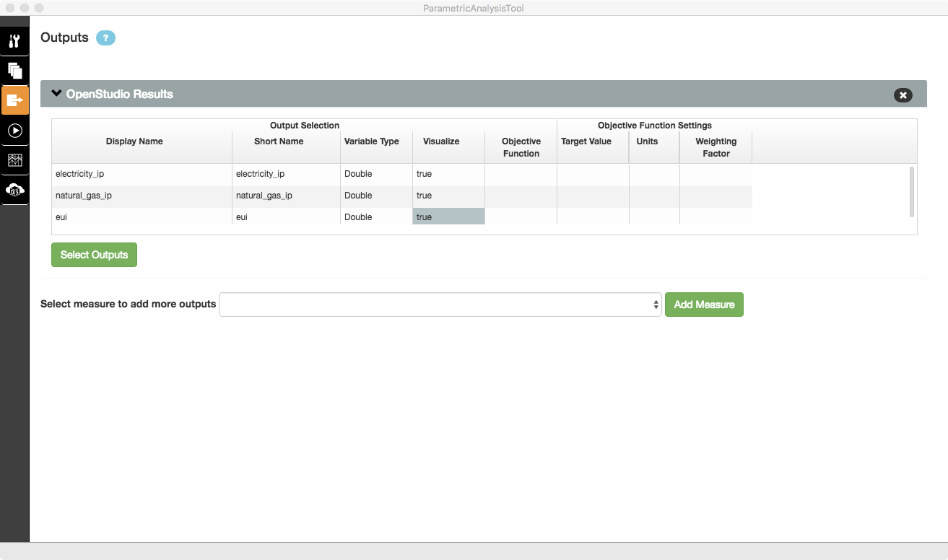Viewport: 948px width, 560px height.
Task: Open the Run tab with play icon
Action: (x=14, y=131)
